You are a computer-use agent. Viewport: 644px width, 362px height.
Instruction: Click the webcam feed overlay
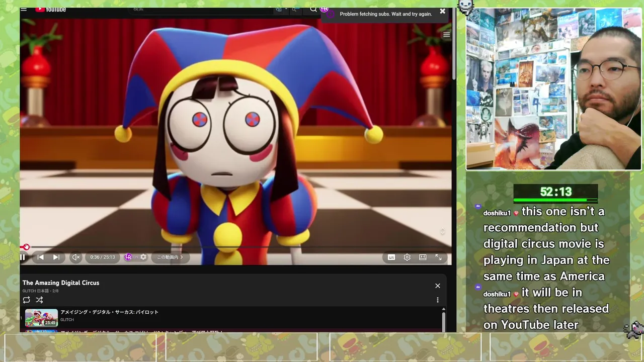[x=553, y=88]
